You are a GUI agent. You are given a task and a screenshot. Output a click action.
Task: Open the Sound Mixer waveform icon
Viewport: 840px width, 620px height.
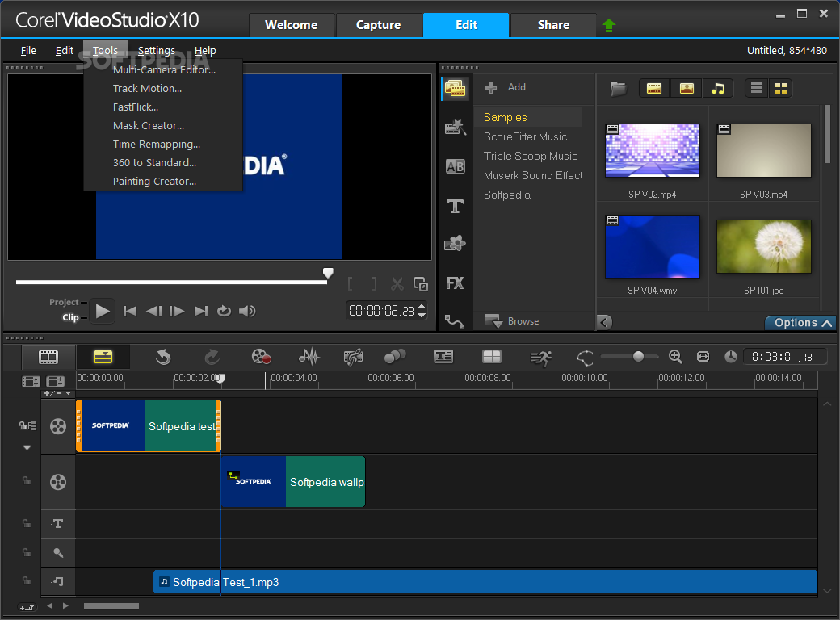click(x=309, y=357)
